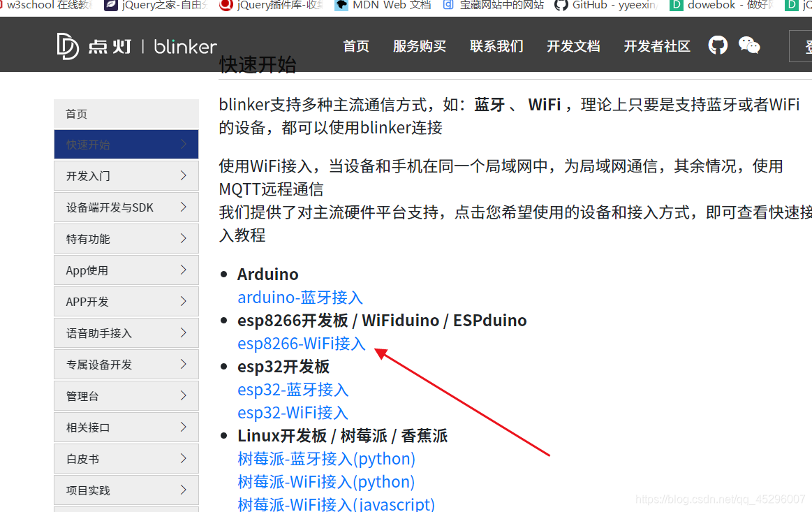Click the WeChat icon in header
Viewport: 812px width, 512px height.
pos(749,45)
